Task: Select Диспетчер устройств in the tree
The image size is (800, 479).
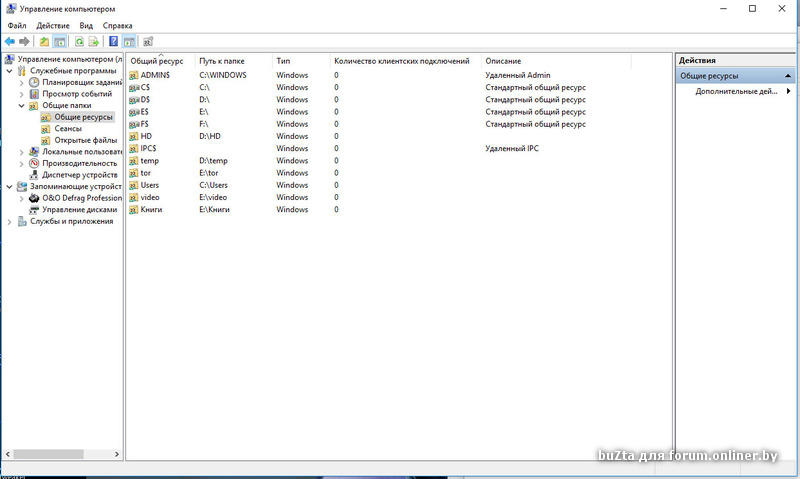Action: [80, 175]
